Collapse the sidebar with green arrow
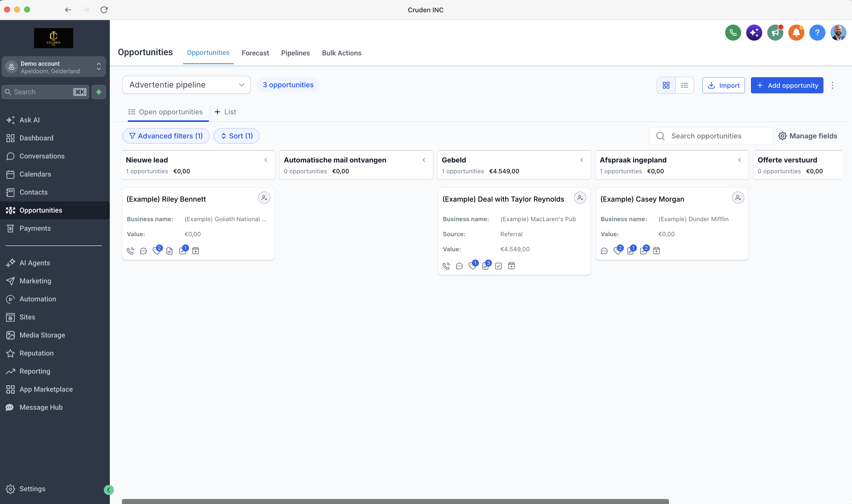The height and width of the screenshot is (504, 852). [109, 490]
